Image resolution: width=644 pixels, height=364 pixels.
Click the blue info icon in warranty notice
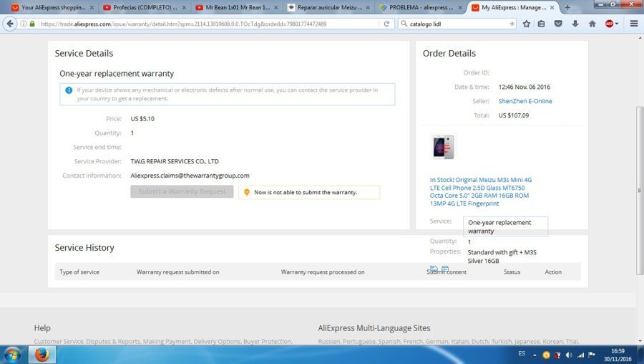pyautogui.click(x=69, y=90)
